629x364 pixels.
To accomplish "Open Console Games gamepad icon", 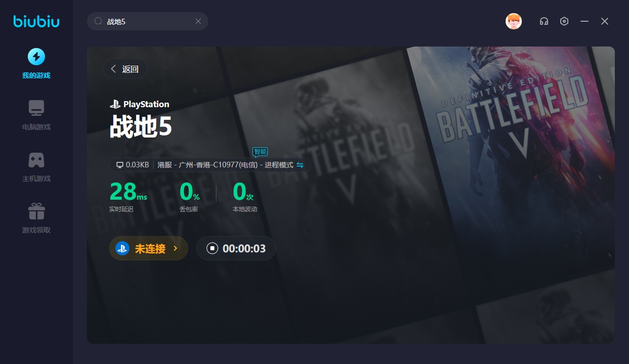I will [36, 160].
